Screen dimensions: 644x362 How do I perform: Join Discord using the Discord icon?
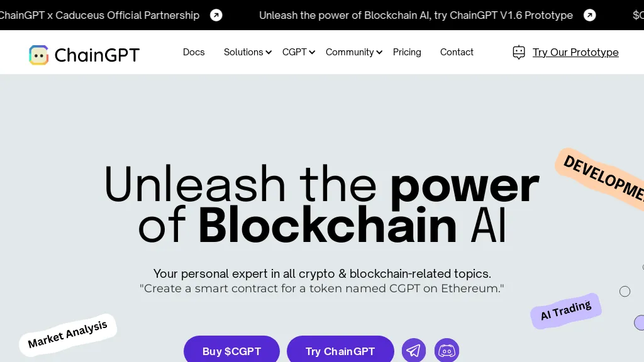point(447,350)
